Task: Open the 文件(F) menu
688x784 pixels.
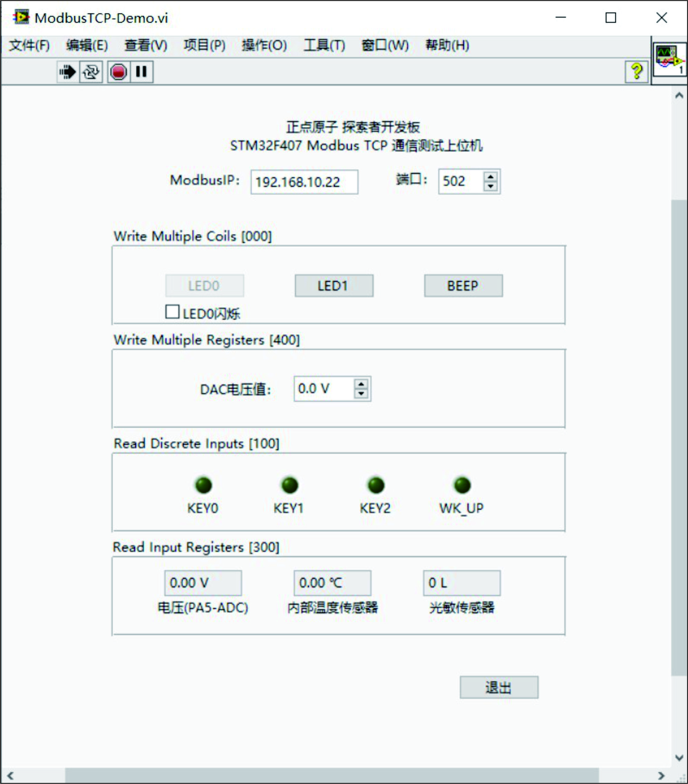Action: click(x=29, y=46)
